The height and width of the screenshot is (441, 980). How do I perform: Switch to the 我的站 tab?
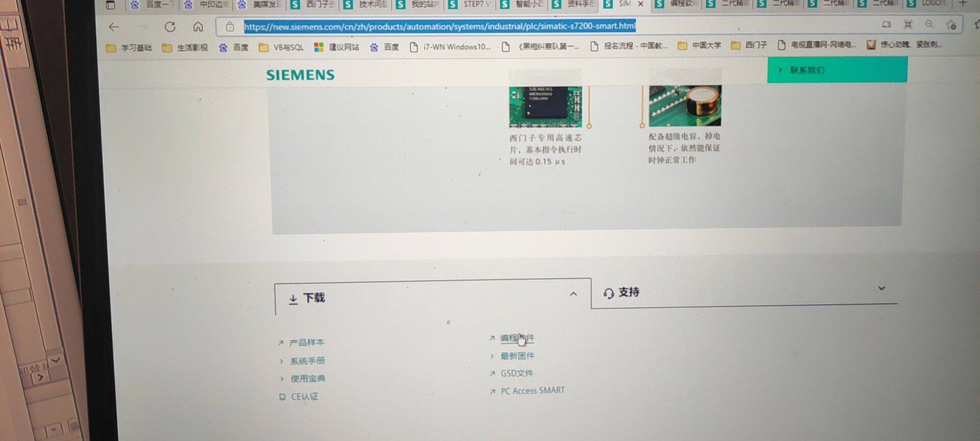pyautogui.click(x=419, y=5)
